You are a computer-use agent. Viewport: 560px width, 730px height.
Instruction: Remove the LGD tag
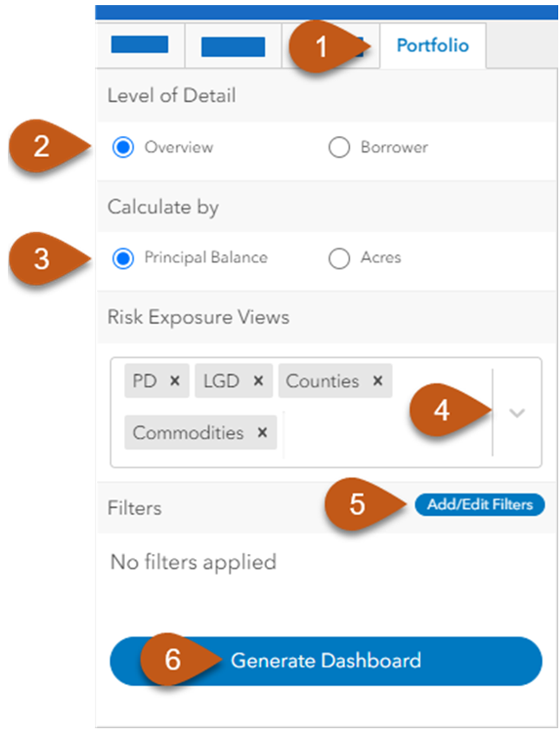pyautogui.click(x=258, y=381)
